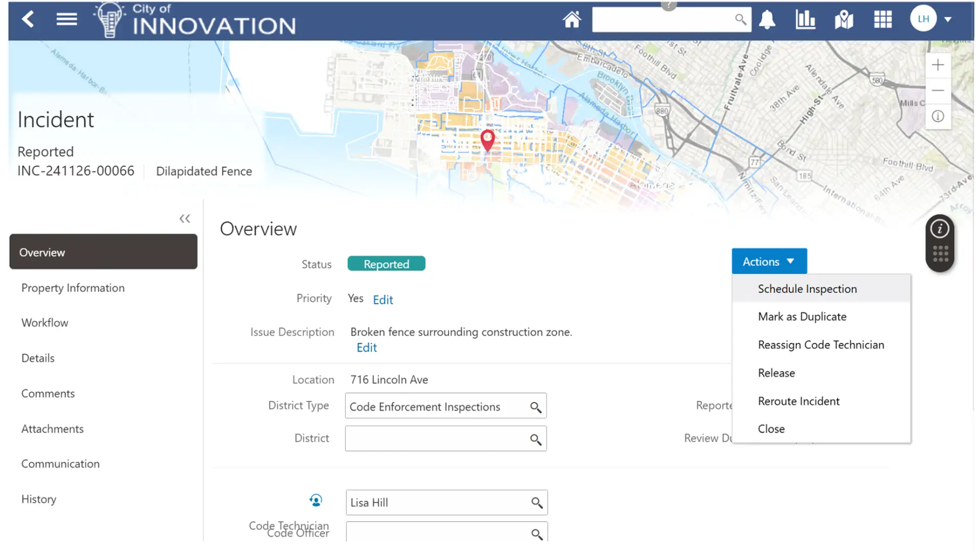The width and height of the screenshot is (980, 551).
Task: Open the bar chart reports icon
Action: (x=805, y=19)
